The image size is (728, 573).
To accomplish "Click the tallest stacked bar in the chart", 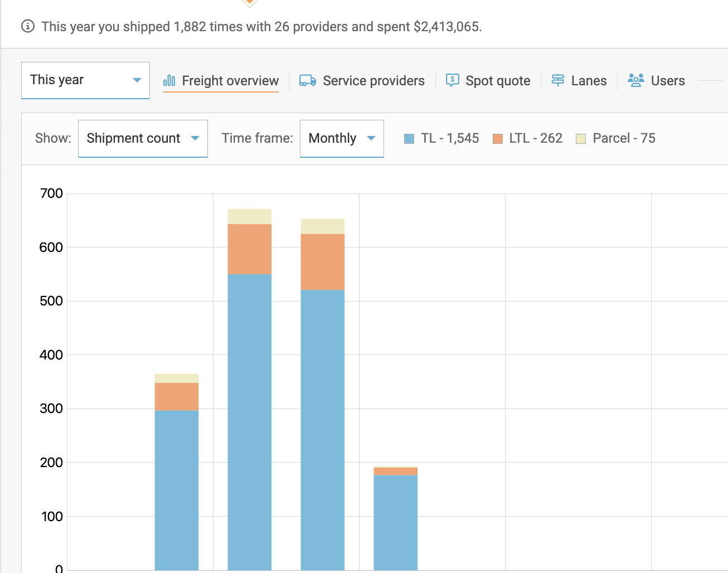I will pos(249,390).
